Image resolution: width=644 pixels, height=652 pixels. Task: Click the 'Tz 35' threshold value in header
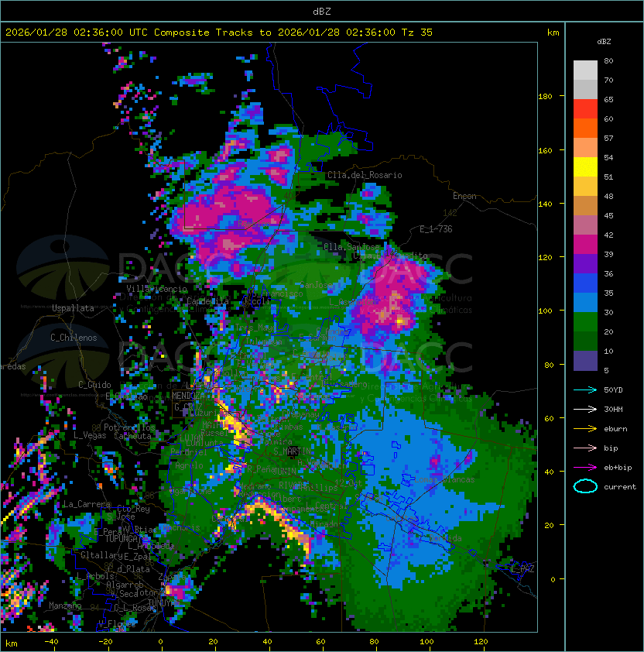[x=417, y=33]
